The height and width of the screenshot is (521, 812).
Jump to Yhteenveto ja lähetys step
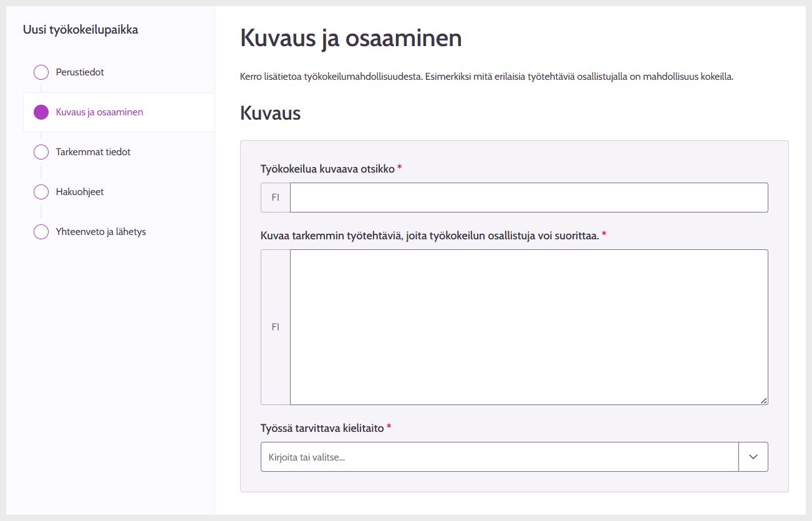tap(101, 232)
